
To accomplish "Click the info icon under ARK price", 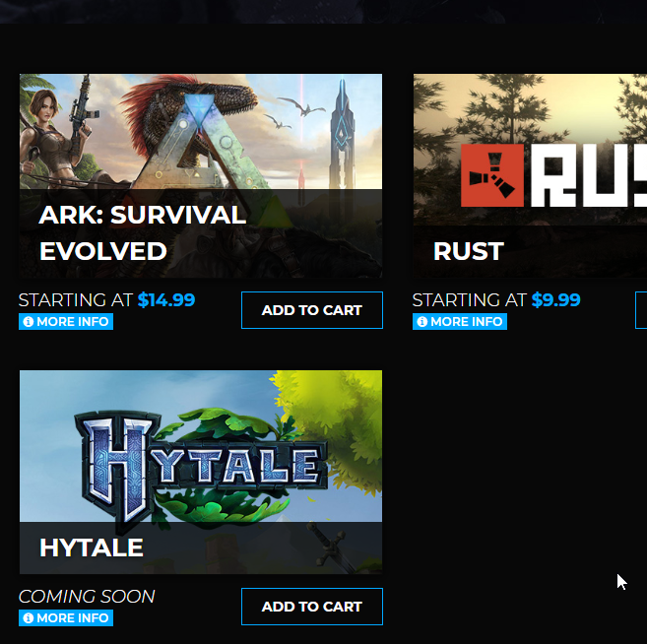I will [28, 322].
